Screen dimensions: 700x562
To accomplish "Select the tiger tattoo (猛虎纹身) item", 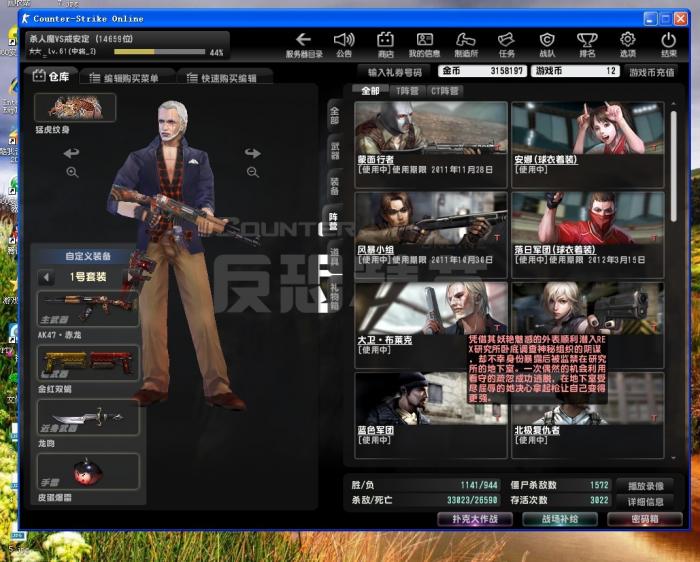I will click(75, 108).
